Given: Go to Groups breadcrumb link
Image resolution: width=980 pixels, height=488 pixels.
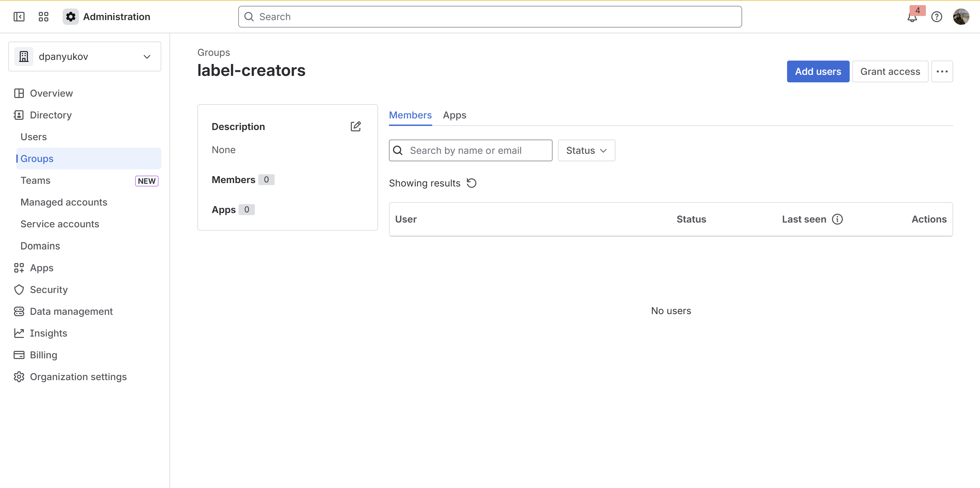Looking at the screenshot, I should click(x=213, y=52).
